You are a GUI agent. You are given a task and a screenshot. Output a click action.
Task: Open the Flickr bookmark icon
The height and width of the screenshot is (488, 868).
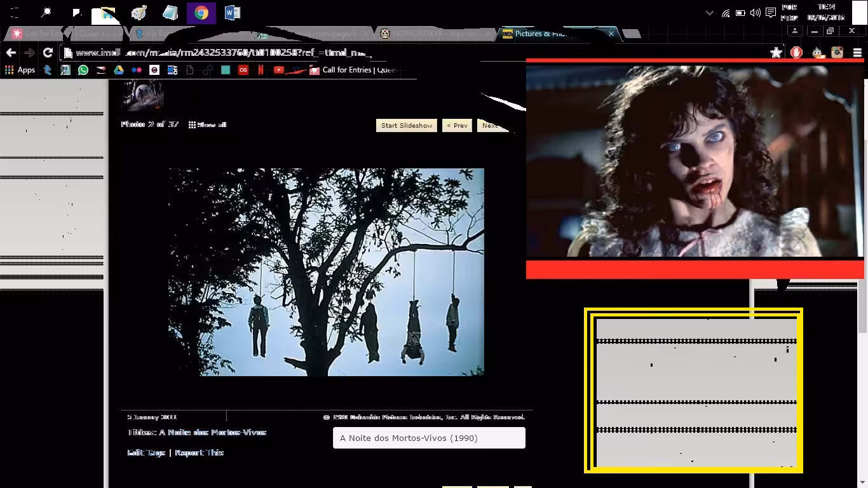137,70
